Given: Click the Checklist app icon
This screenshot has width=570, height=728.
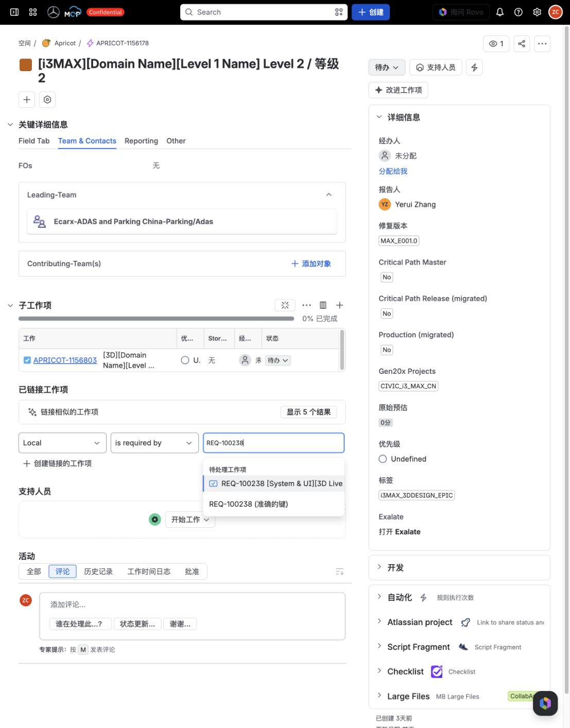Looking at the screenshot, I should pos(437,671).
